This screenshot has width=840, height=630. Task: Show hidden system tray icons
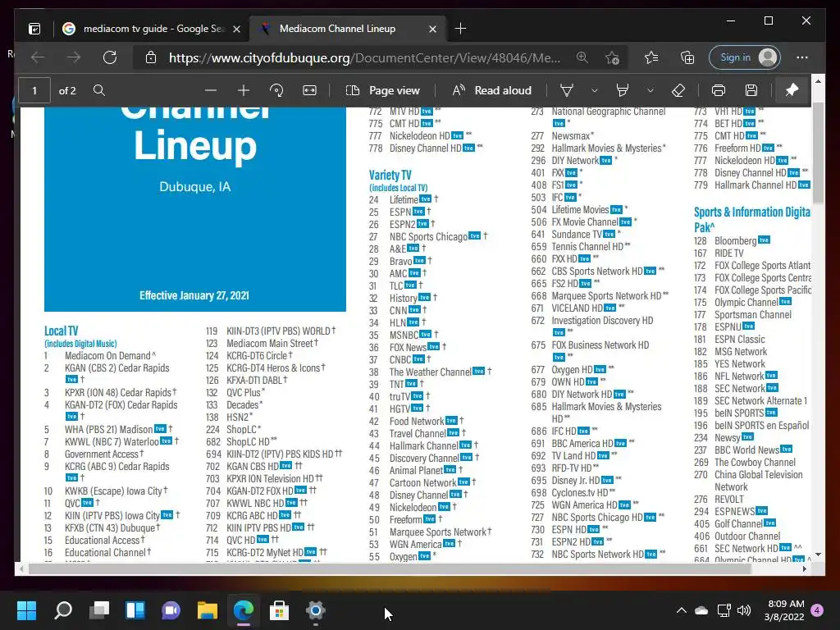tap(682, 610)
